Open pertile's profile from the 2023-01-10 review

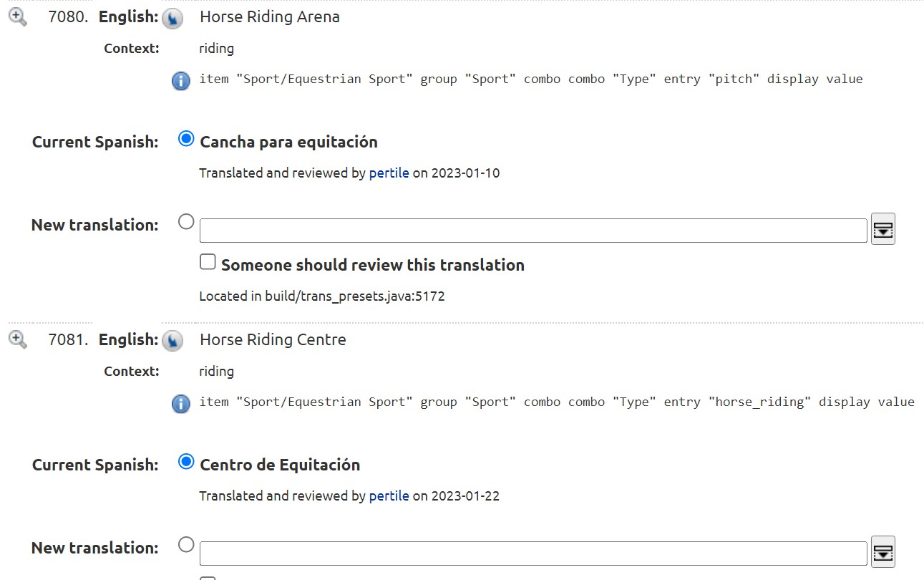point(389,173)
